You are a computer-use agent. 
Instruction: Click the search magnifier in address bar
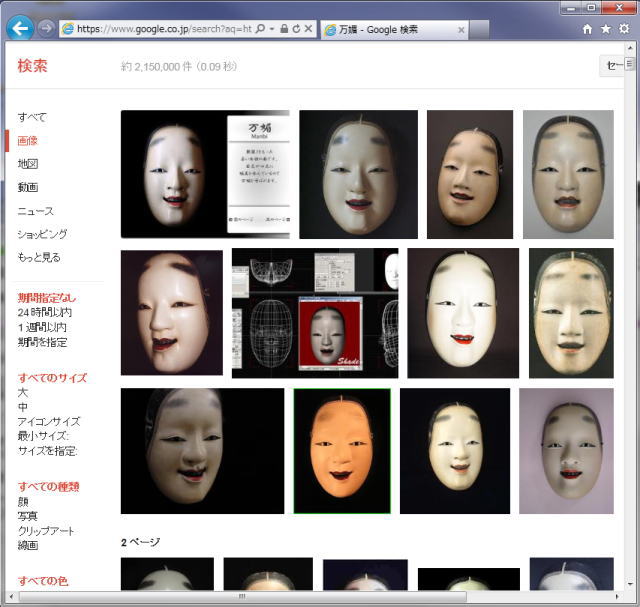(260, 29)
